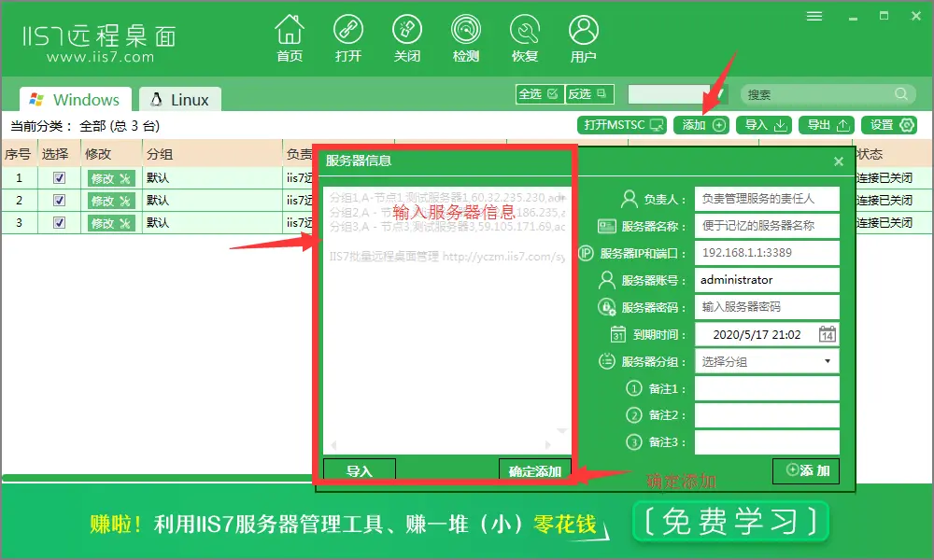Click the 分组 column header
Screen dimensions: 934x560
(x=211, y=154)
